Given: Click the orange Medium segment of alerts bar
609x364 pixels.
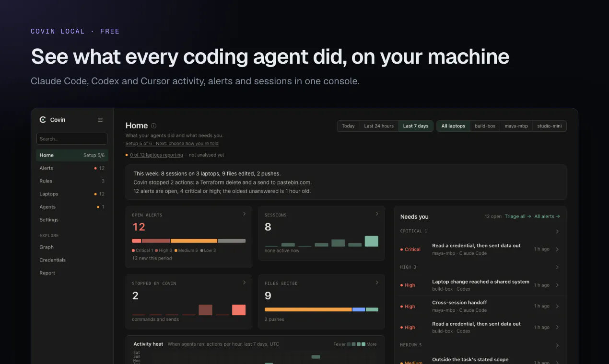Looking at the screenshot, I should [194, 241].
